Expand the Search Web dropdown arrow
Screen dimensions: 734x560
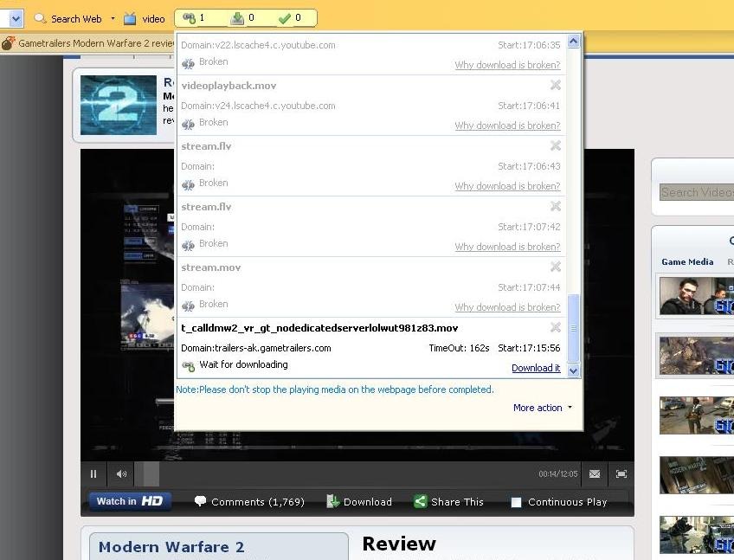[x=113, y=19]
